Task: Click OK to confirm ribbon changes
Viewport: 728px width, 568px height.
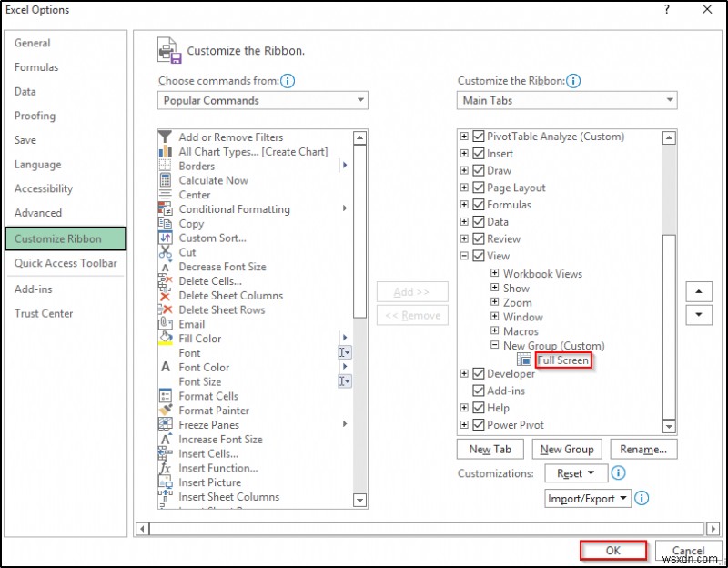Action: click(613, 551)
